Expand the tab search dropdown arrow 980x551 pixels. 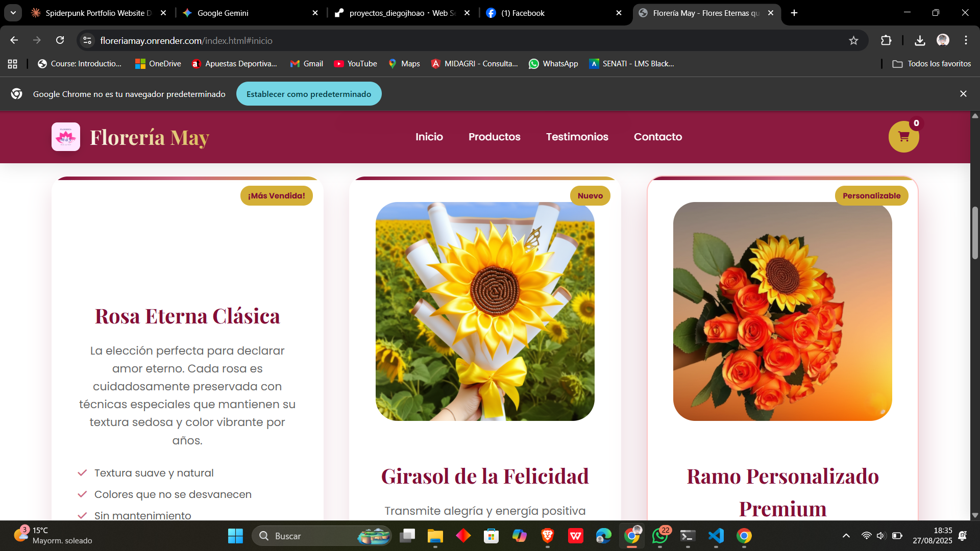(x=13, y=13)
